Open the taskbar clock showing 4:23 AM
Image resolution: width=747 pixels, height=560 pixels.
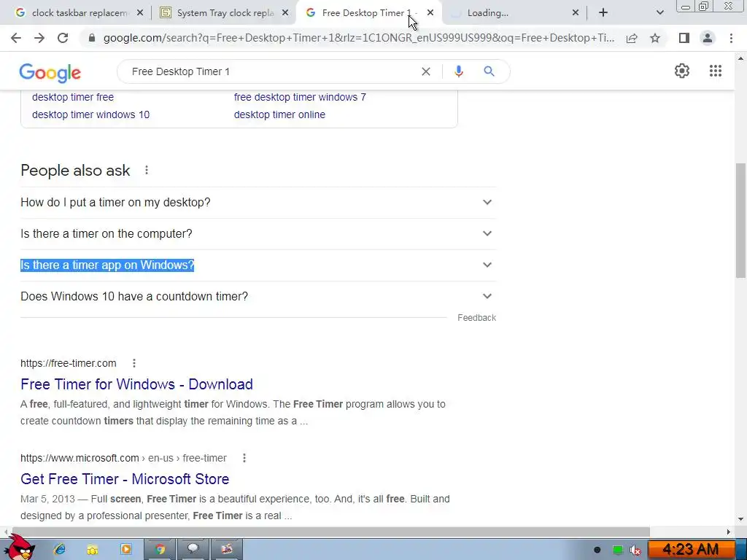(690, 550)
